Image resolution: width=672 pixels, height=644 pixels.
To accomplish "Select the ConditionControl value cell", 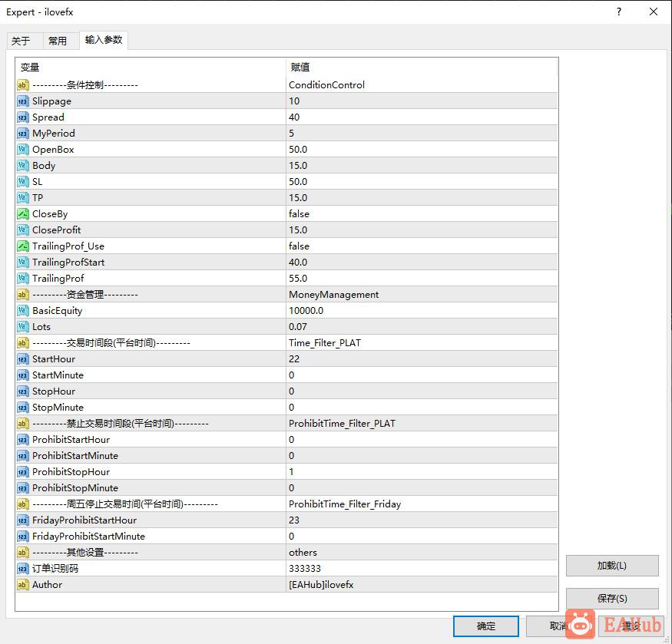I will tap(422, 85).
